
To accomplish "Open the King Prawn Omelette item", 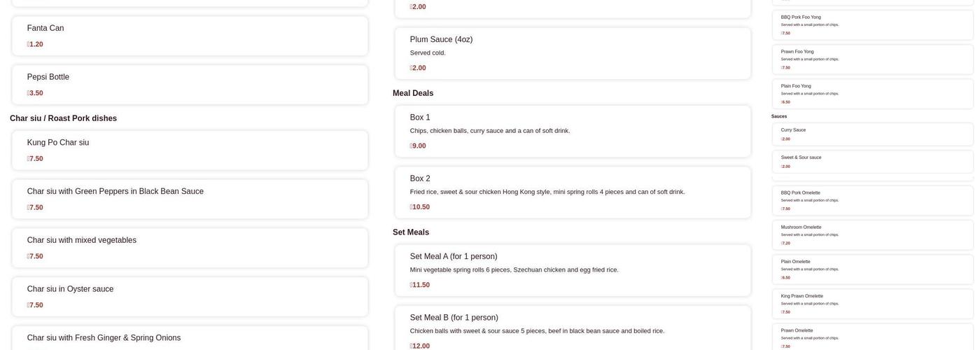I will coord(872,304).
